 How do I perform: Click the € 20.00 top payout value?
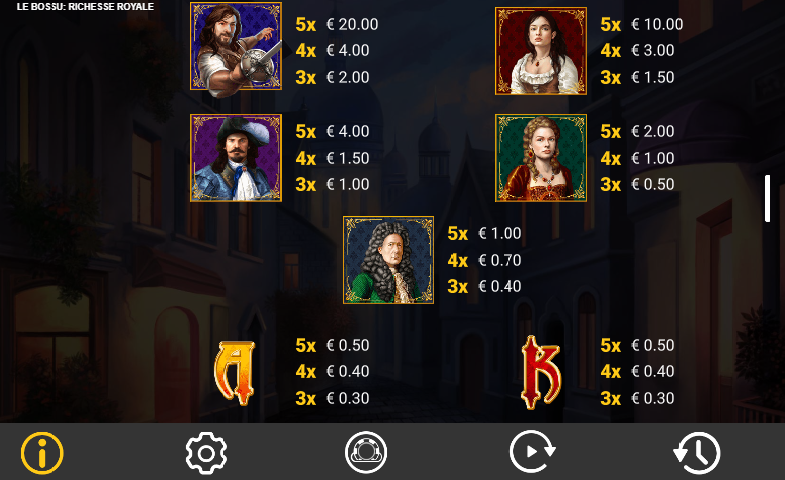tap(352, 24)
